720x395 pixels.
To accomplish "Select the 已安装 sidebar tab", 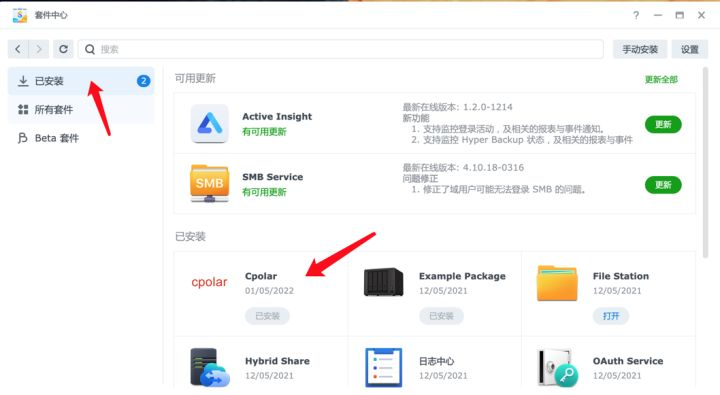I will pyautogui.click(x=81, y=81).
